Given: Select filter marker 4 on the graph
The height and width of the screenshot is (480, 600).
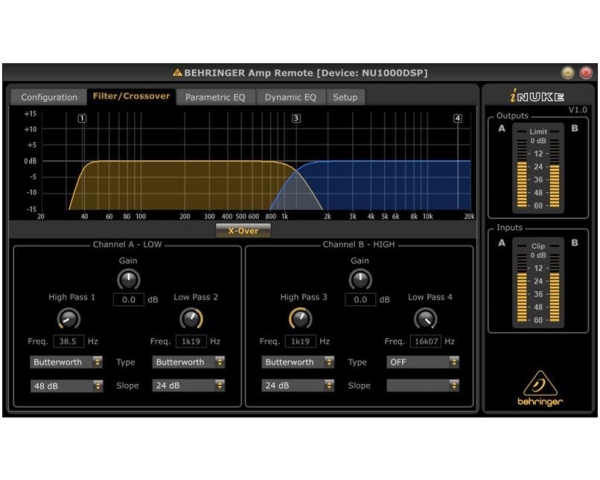Looking at the screenshot, I should [458, 119].
